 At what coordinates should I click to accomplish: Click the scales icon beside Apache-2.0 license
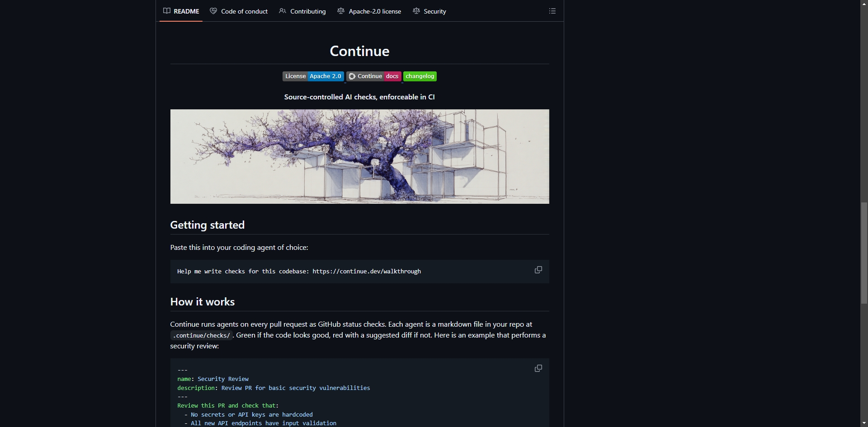[x=341, y=11]
